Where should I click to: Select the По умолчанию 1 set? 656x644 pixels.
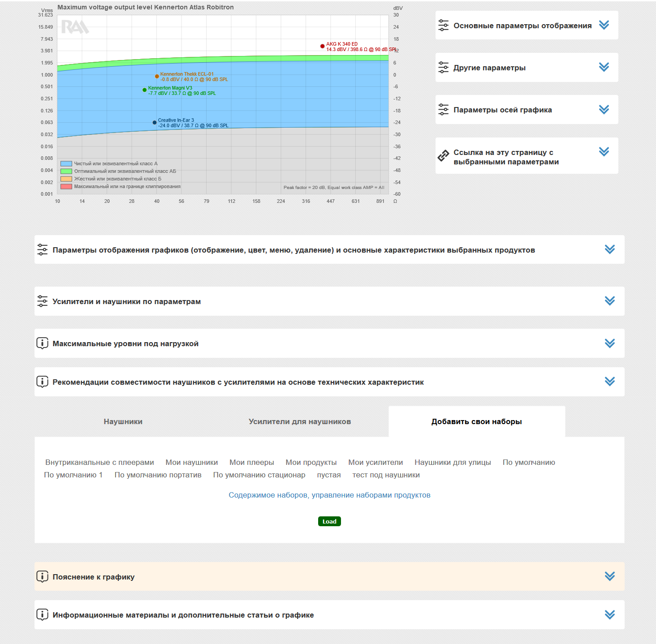(73, 475)
